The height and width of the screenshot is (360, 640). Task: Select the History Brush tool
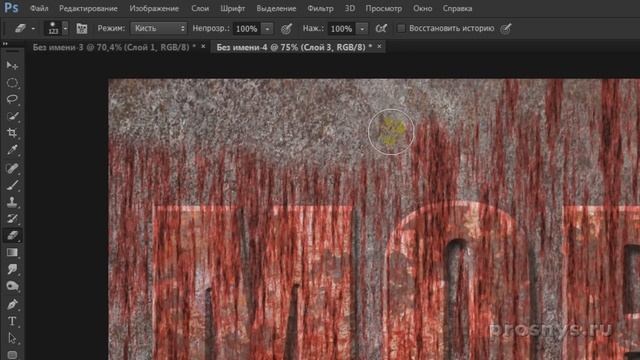[x=12, y=218]
